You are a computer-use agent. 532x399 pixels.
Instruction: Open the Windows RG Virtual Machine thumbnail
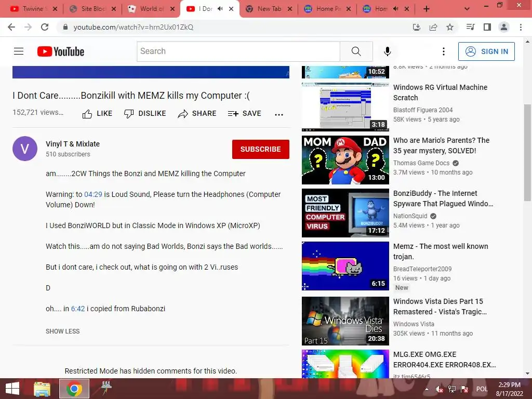[345, 107]
